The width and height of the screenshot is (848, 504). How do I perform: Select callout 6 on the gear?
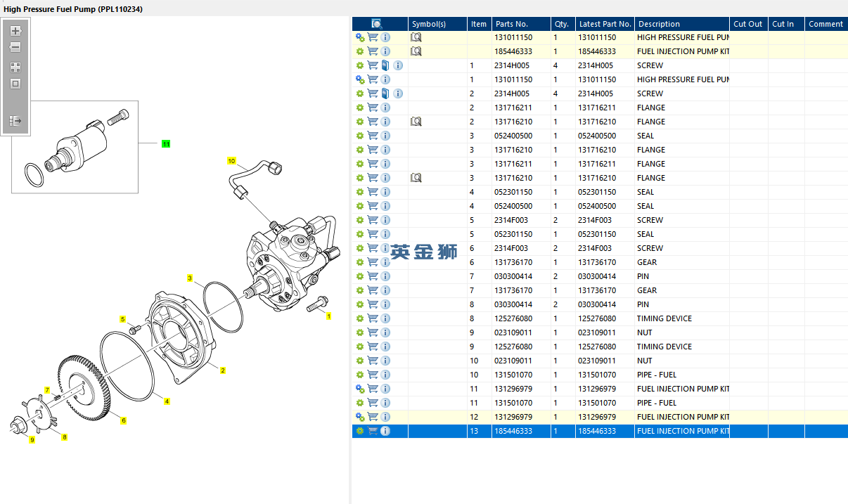pyautogui.click(x=123, y=420)
